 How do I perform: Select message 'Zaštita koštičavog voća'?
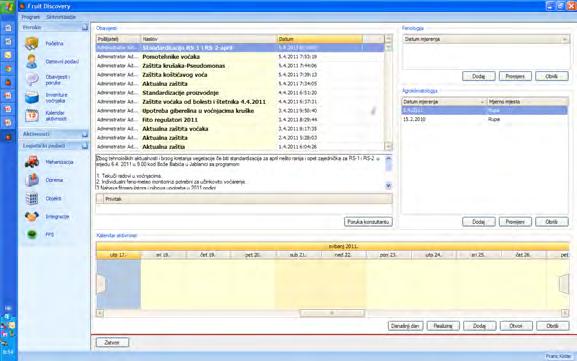240,75
